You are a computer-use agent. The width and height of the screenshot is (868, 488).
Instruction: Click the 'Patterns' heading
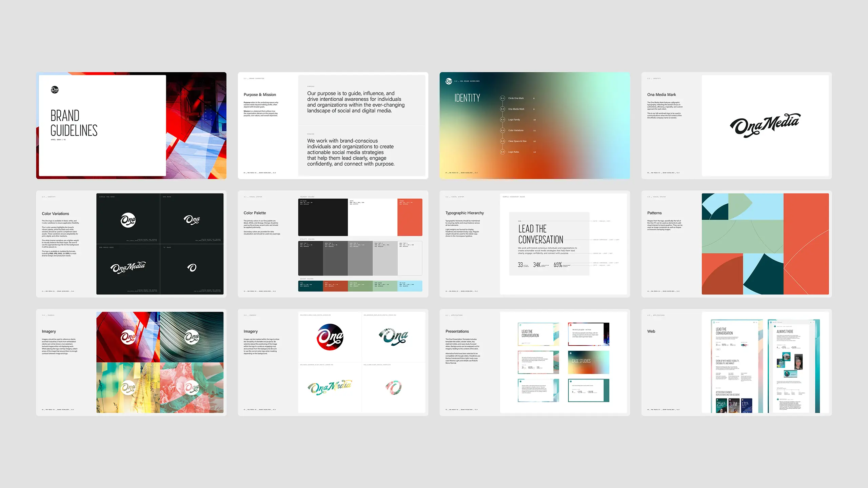(x=654, y=213)
